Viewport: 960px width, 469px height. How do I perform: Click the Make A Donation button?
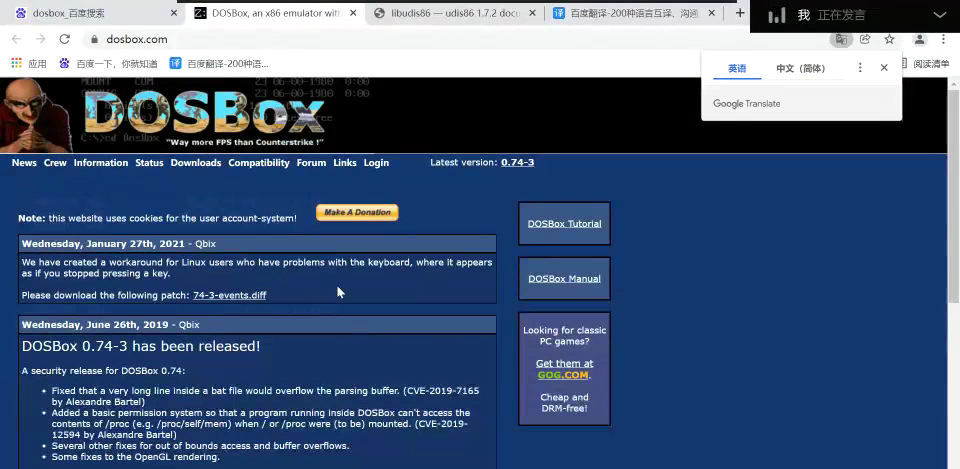[x=357, y=212]
